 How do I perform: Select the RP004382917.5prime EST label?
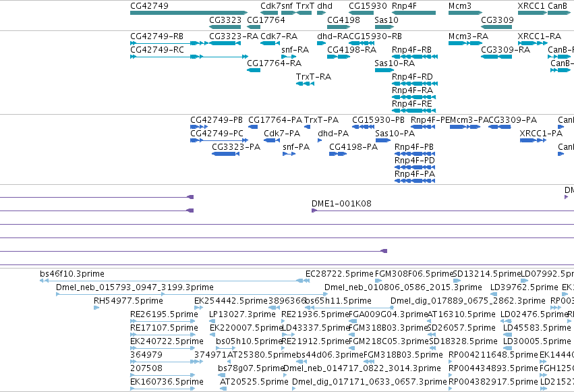coord(493,383)
